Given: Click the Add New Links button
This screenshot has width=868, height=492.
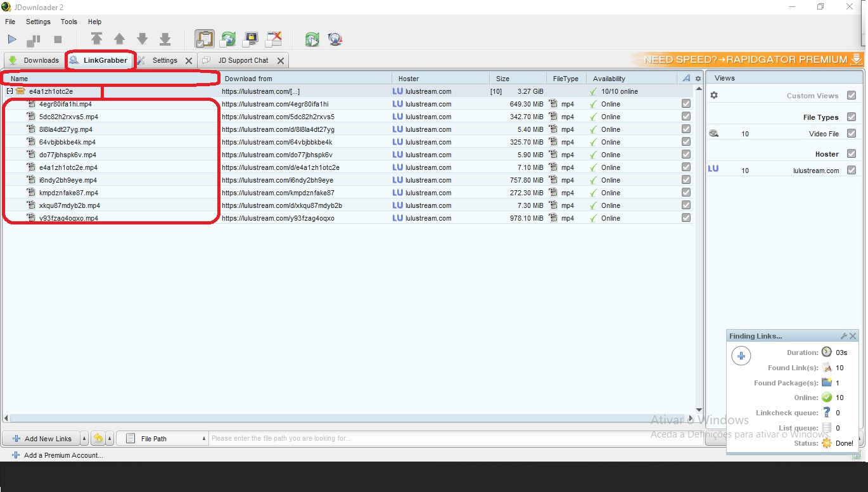Looking at the screenshot, I should click(x=42, y=439).
